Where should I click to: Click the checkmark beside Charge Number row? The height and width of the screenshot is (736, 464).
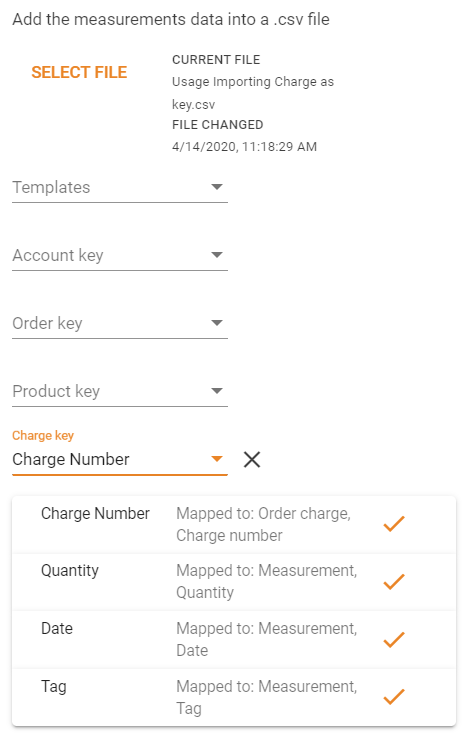394,524
